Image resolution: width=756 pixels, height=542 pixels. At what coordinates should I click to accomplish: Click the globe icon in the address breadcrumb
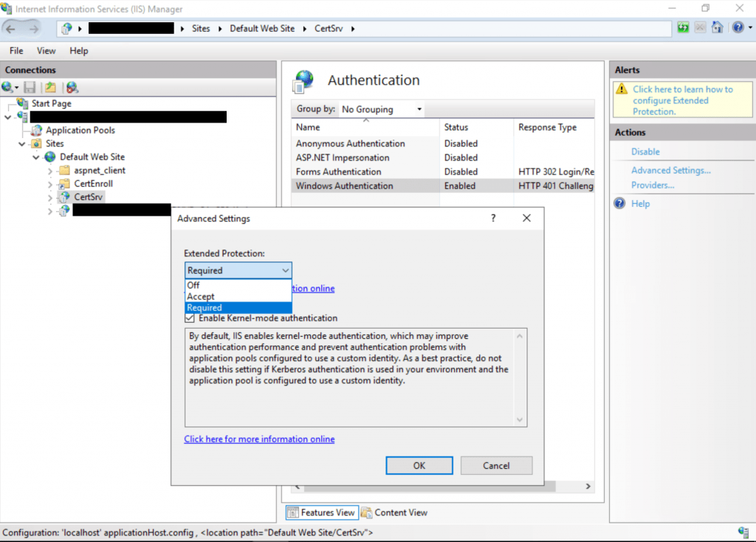click(x=66, y=29)
